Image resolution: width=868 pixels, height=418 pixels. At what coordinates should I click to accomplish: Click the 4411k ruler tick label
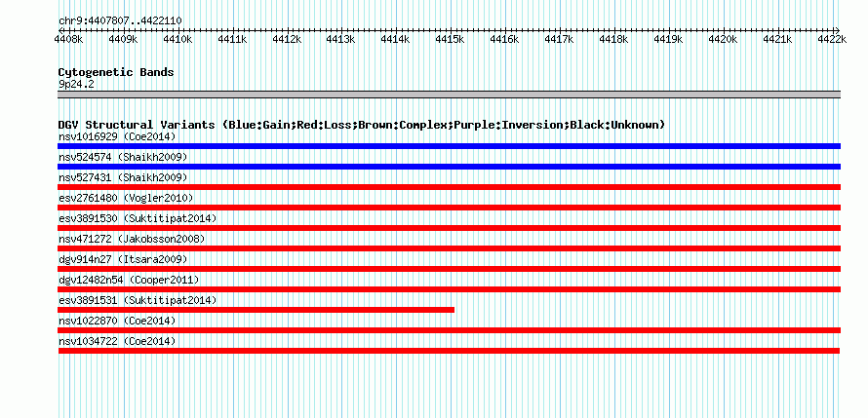pos(232,39)
